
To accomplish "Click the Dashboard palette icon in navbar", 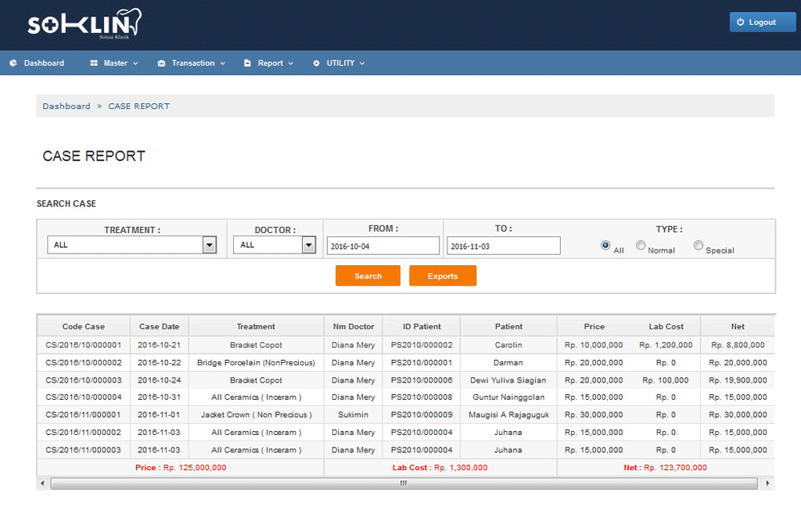I will (13, 63).
